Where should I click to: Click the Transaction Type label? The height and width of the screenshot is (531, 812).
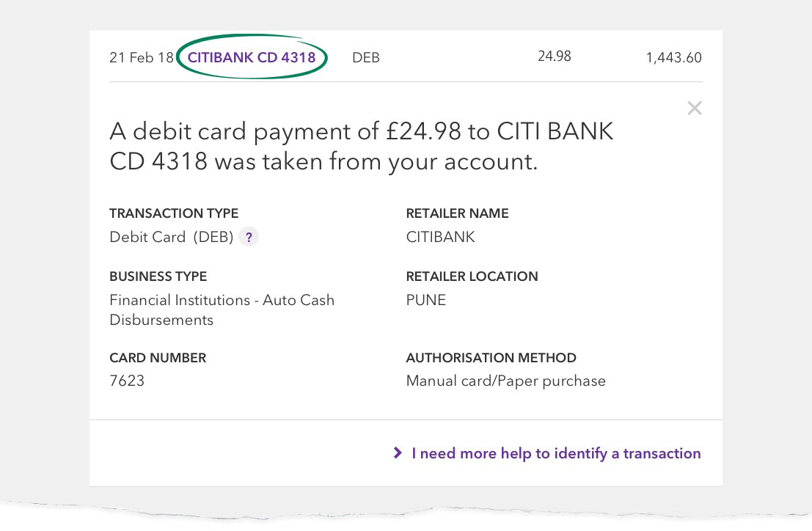(174, 213)
